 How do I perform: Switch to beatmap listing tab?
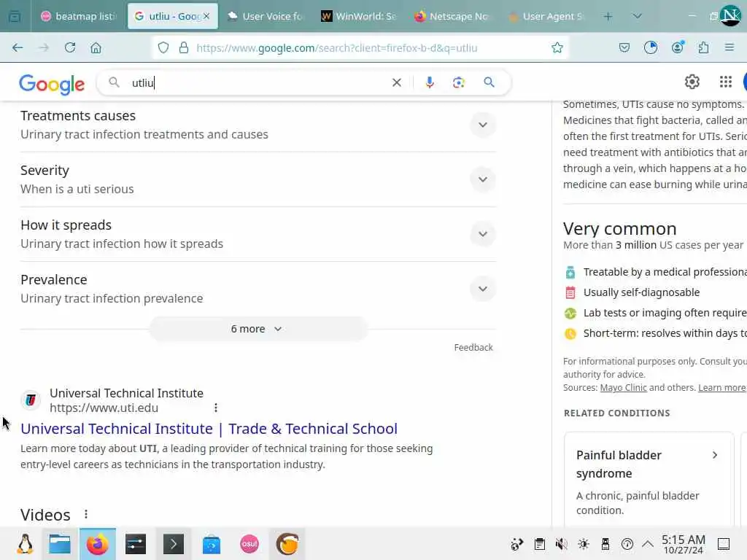coord(79,16)
